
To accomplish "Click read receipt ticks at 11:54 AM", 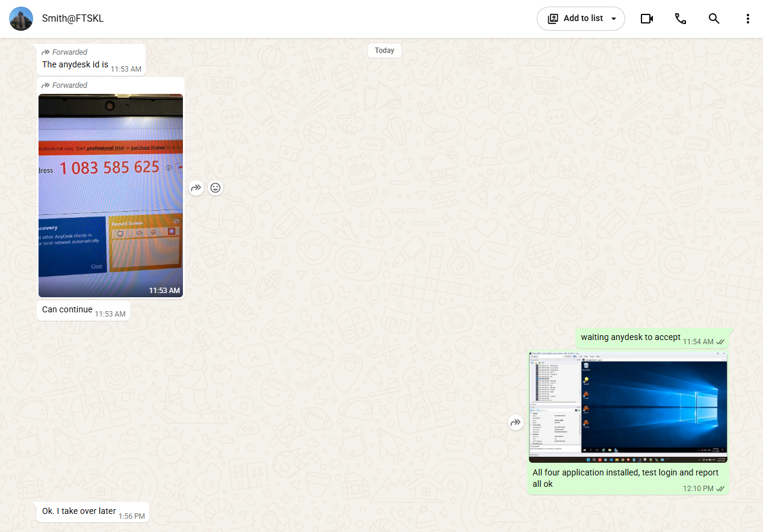I will (x=720, y=342).
